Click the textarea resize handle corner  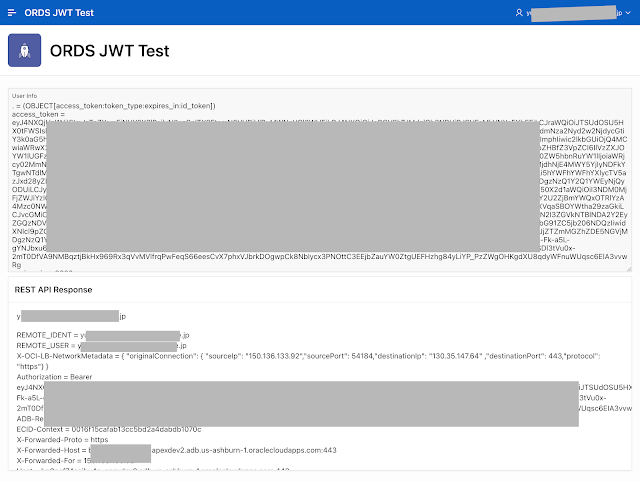pyautogui.click(x=629, y=269)
